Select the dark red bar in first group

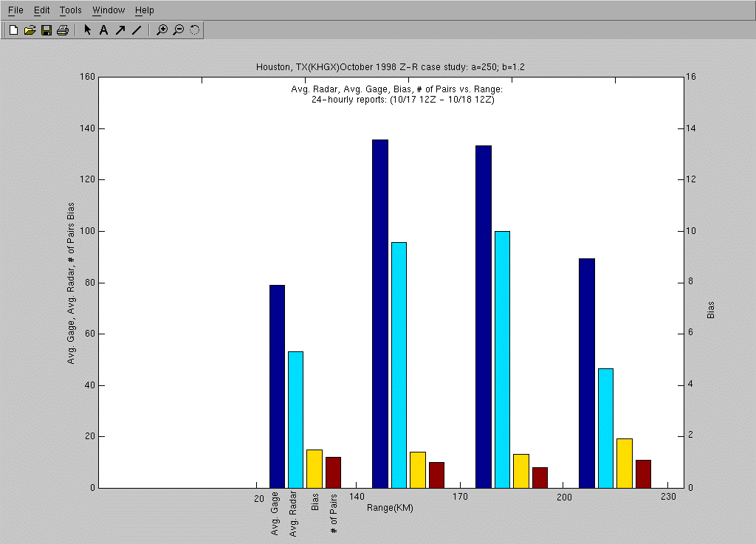pyautogui.click(x=333, y=472)
